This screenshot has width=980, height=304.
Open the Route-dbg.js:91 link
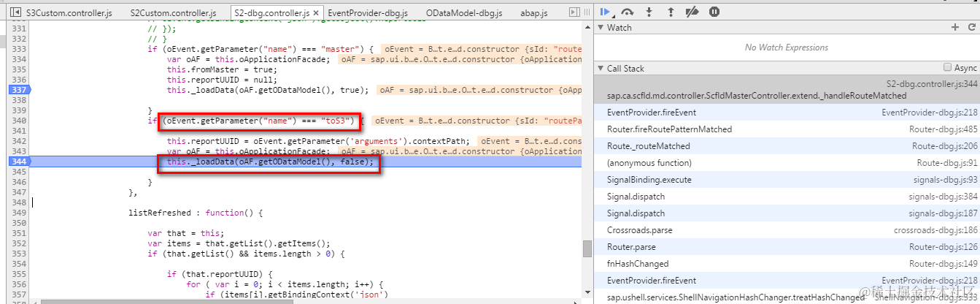tap(947, 163)
